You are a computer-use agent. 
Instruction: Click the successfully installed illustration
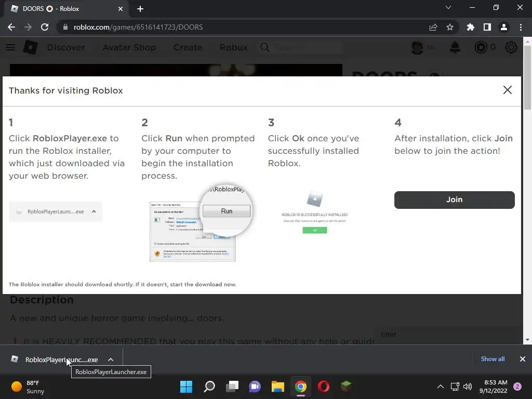click(x=314, y=212)
